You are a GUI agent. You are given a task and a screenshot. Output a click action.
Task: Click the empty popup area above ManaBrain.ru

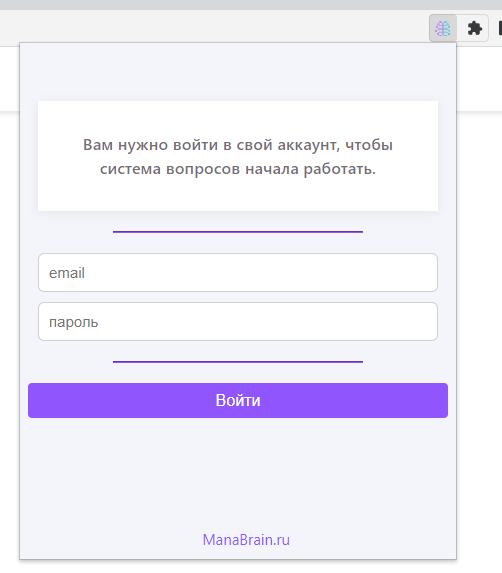238,475
